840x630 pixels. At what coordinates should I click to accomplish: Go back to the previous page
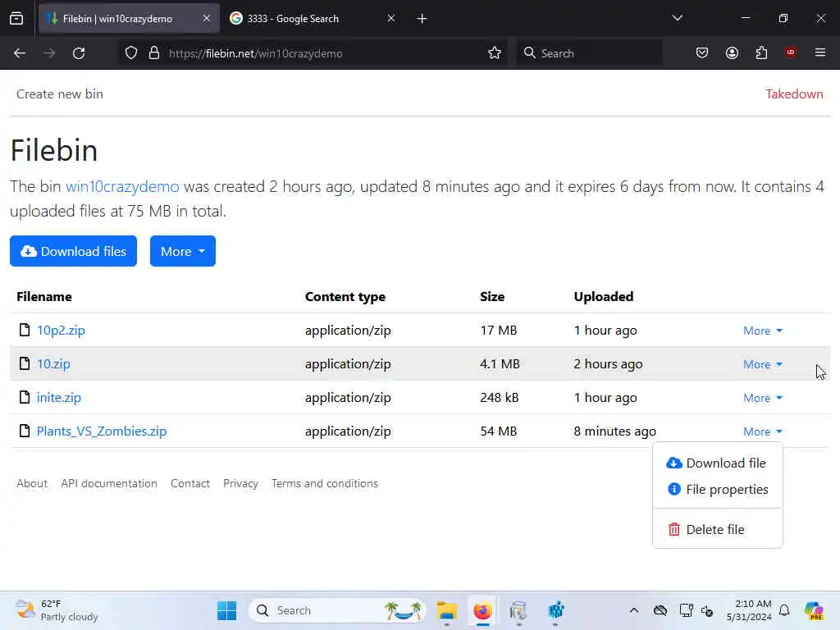point(20,53)
